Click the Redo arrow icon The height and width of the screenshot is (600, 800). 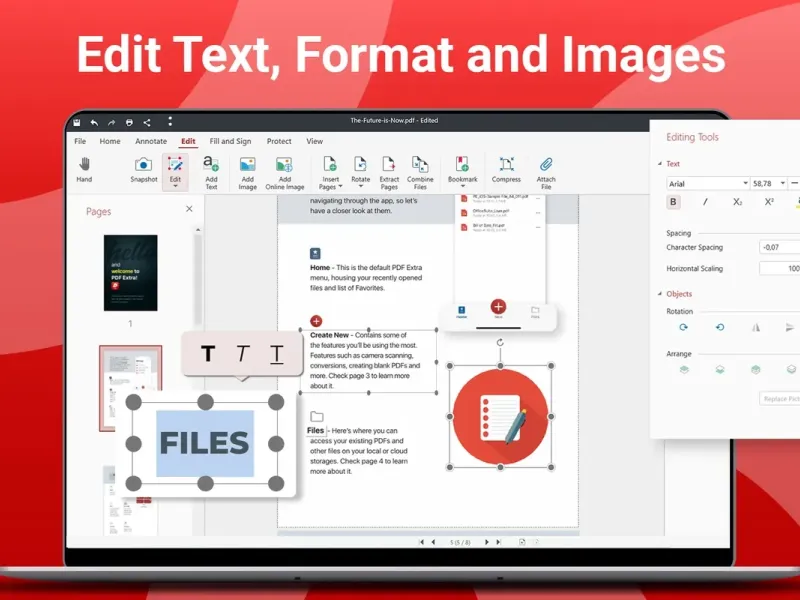click(x=111, y=122)
